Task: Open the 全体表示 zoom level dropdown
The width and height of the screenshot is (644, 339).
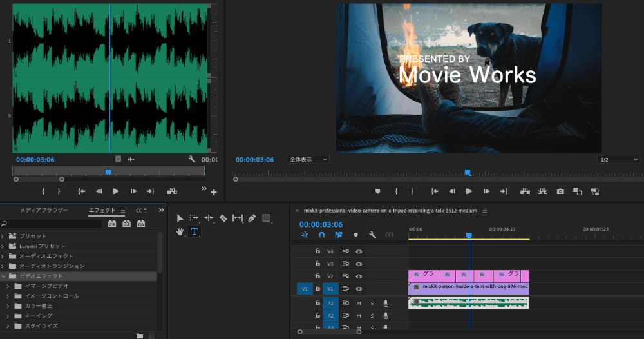Action: point(308,159)
